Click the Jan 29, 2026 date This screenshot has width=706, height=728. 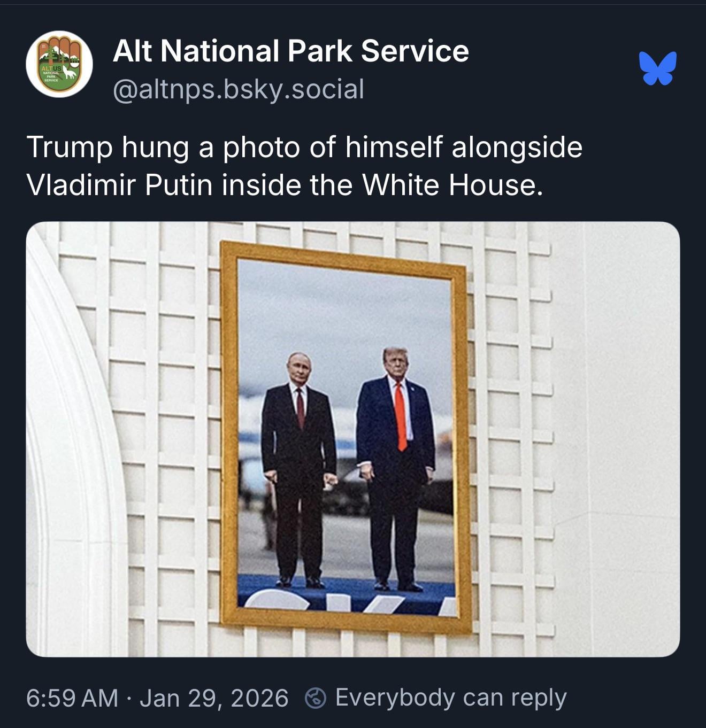(x=214, y=698)
